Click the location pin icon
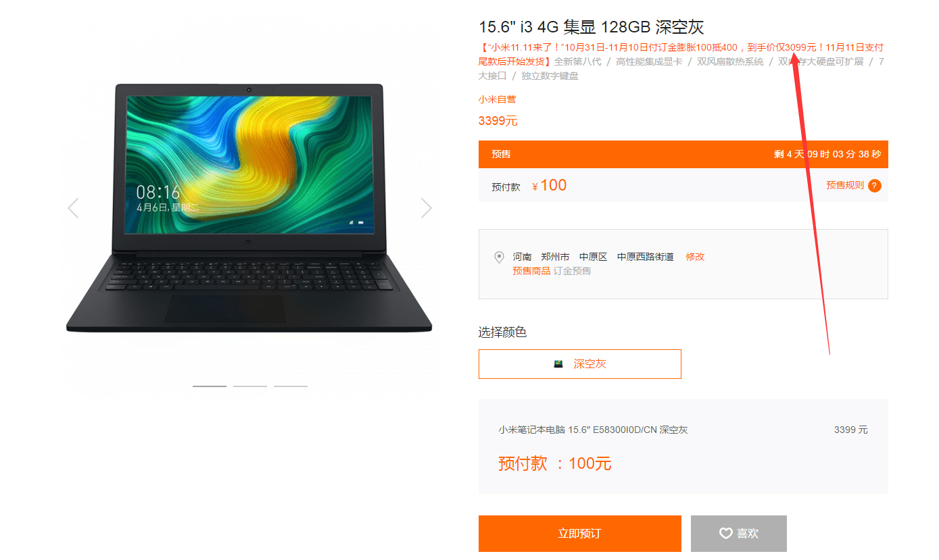939x560 pixels. click(500, 257)
